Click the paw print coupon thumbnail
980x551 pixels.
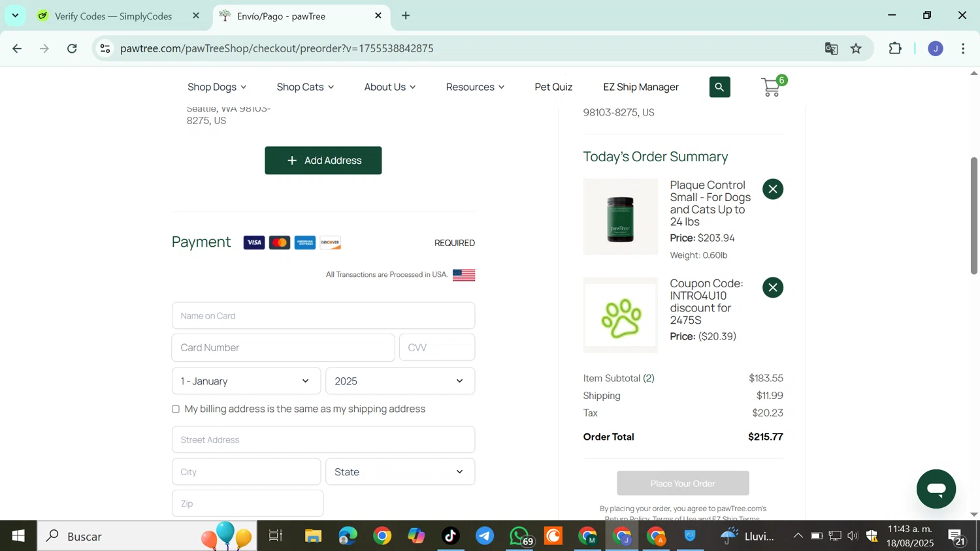[x=620, y=315]
